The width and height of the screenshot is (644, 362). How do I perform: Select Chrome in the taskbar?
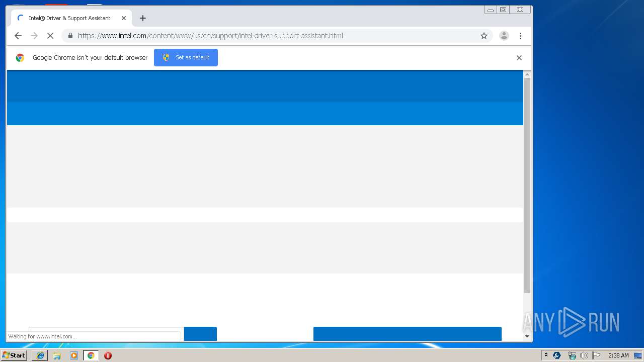coord(91,355)
